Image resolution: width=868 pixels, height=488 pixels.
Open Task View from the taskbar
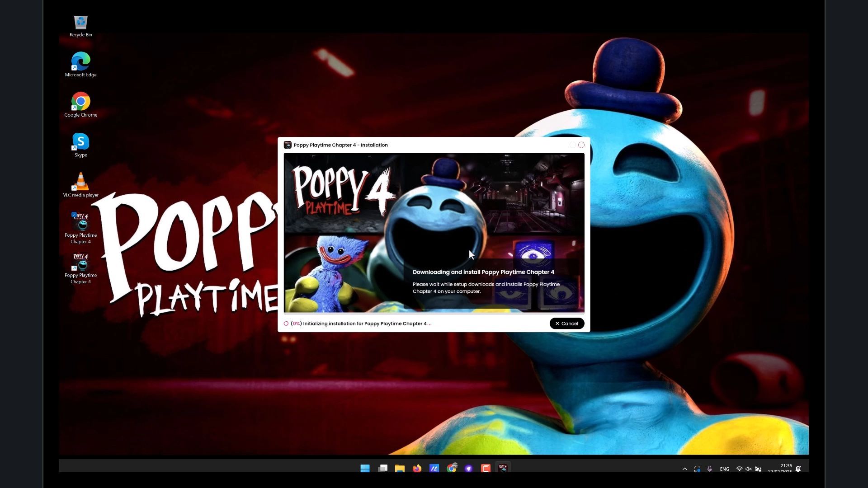coord(382,468)
